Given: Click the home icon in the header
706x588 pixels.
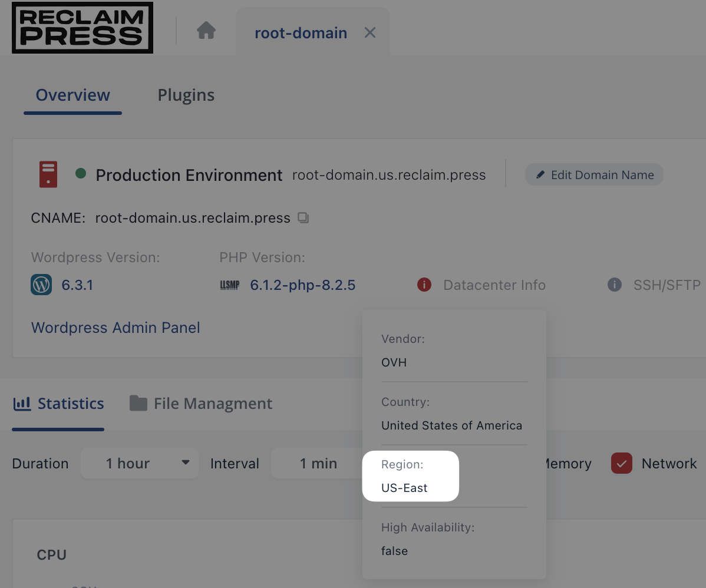Looking at the screenshot, I should pyautogui.click(x=206, y=29).
